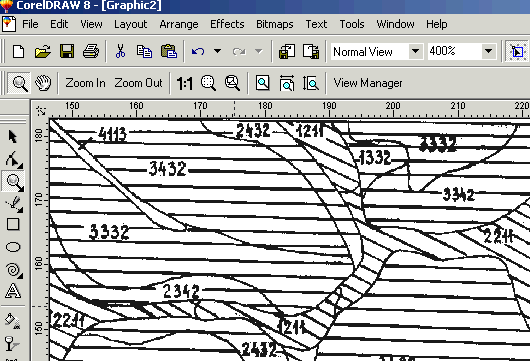Activate the Pan hand tool
Image resolution: width=530 pixels, height=361 pixels.
pos(43,83)
